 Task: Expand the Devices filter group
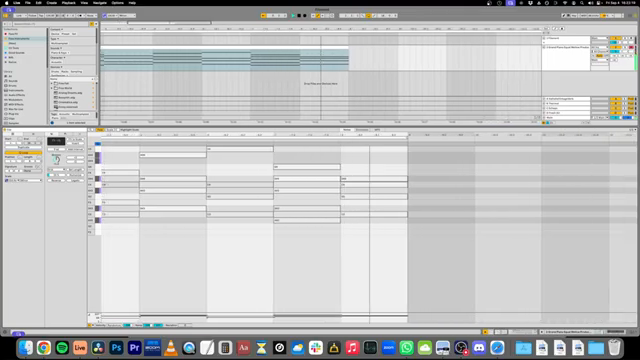coord(56,67)
